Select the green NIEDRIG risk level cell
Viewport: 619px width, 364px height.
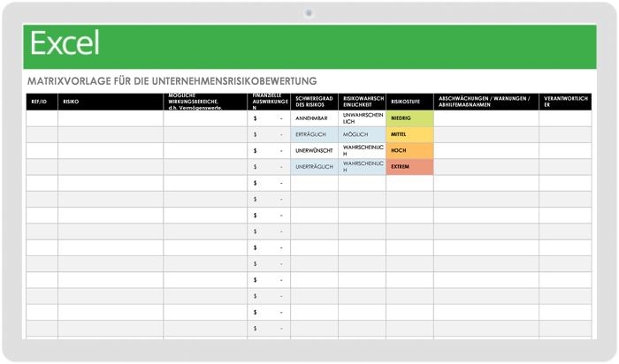[409, 118]
